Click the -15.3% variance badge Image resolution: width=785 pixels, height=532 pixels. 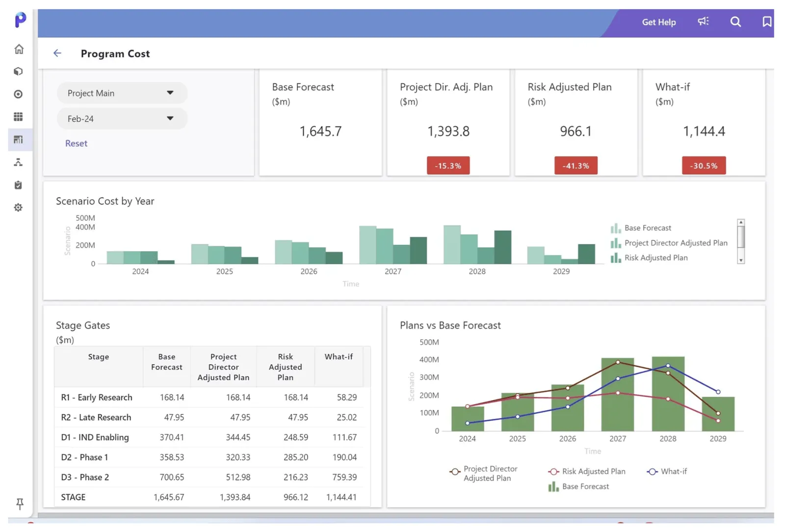[x=448, y=166]
